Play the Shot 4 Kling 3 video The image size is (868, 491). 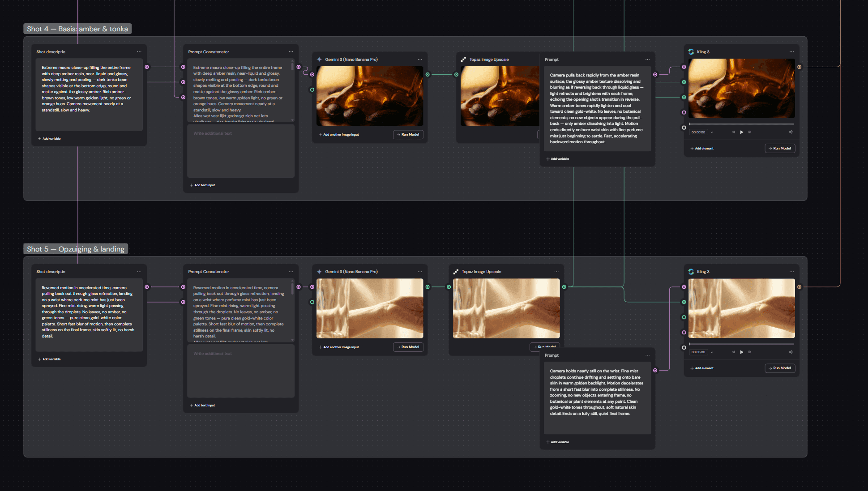point(742,132)
